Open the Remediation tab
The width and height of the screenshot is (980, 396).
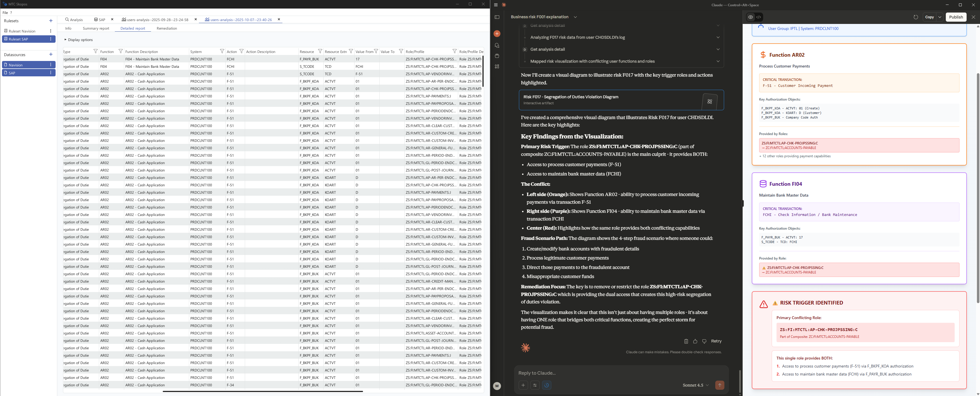[x=167, y=28]
